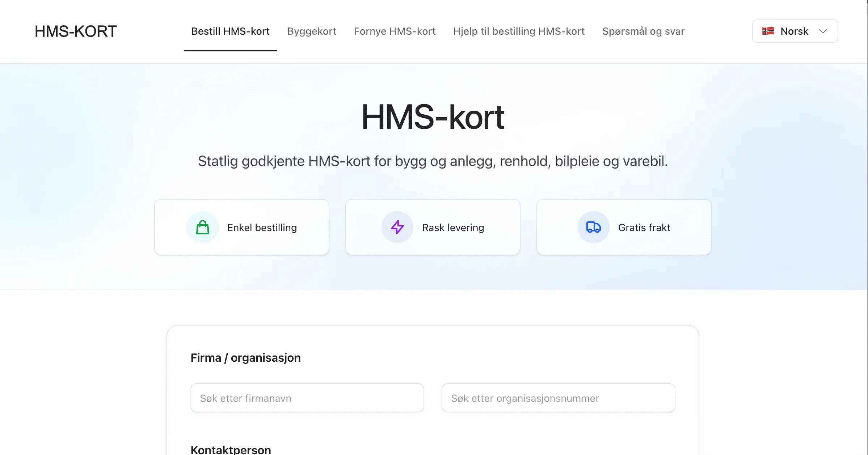Select the Gratis frakt feature card
The width and height of the screenshot is (868, 455).
(x=624, y=227)
